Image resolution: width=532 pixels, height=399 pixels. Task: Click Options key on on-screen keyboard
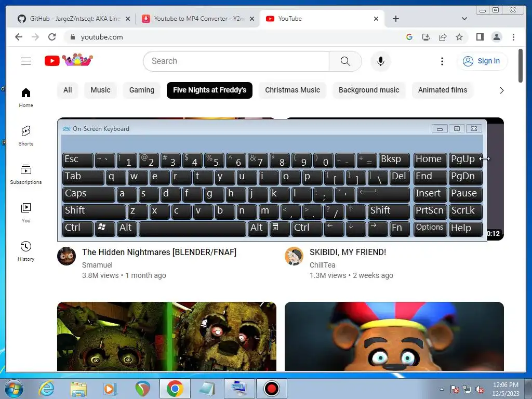[430, 229]
